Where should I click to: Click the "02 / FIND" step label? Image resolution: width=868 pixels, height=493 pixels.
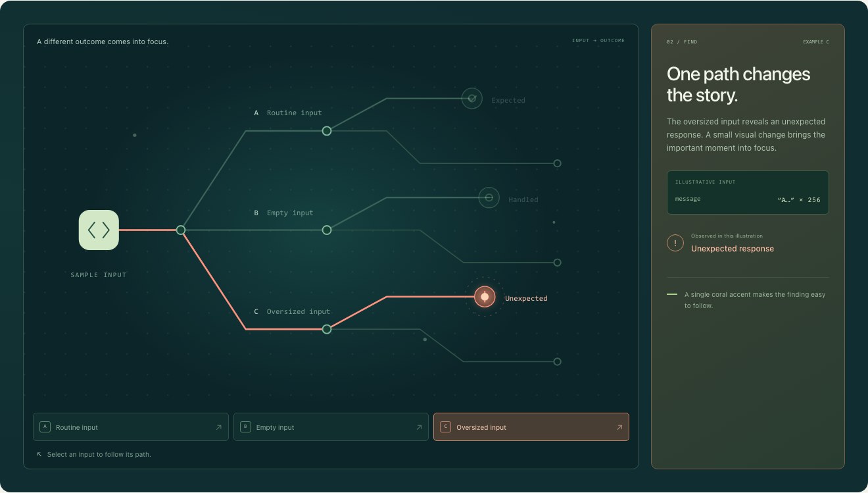[x=682, y=42]
